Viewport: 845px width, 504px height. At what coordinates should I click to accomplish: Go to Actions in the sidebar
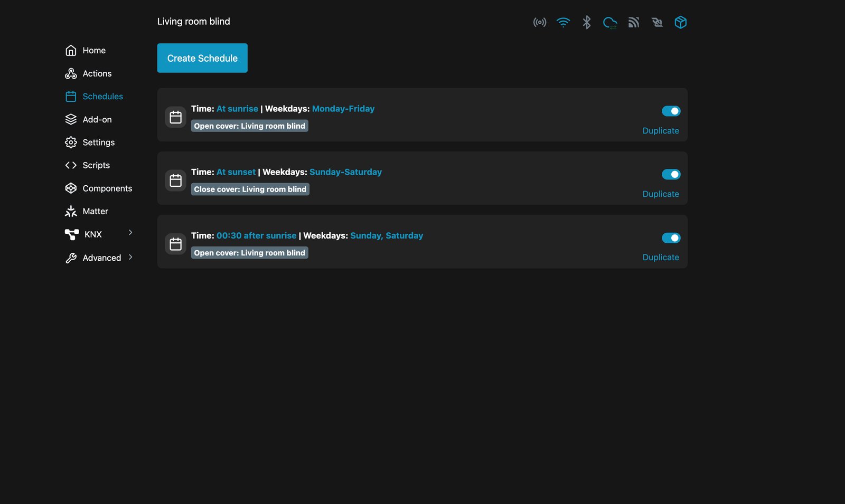coord(97,73)
